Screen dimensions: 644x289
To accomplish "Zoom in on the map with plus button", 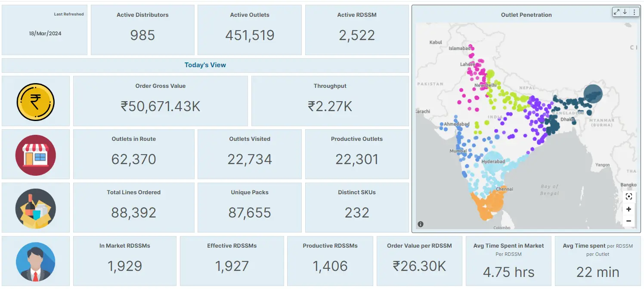I will point(629,209).
